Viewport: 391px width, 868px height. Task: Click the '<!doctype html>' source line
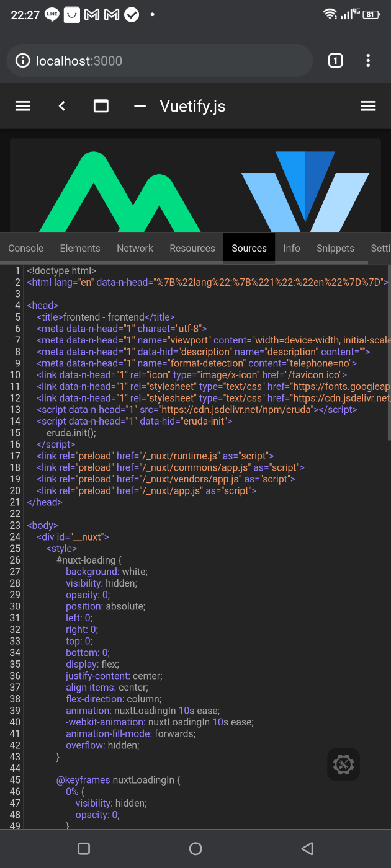[x=61, y=270]
